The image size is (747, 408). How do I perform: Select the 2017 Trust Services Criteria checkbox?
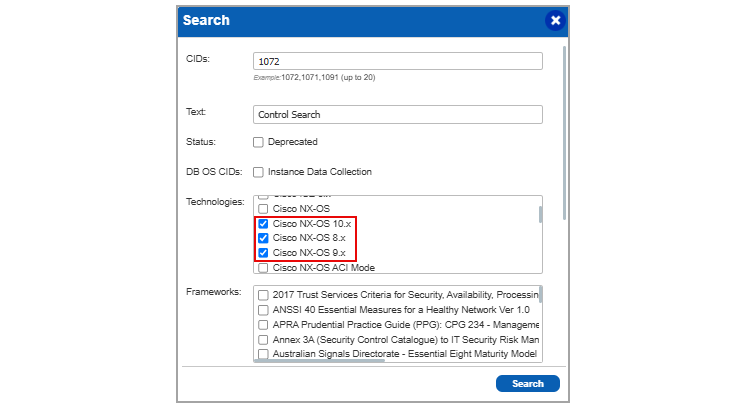[x=263, y=295]
